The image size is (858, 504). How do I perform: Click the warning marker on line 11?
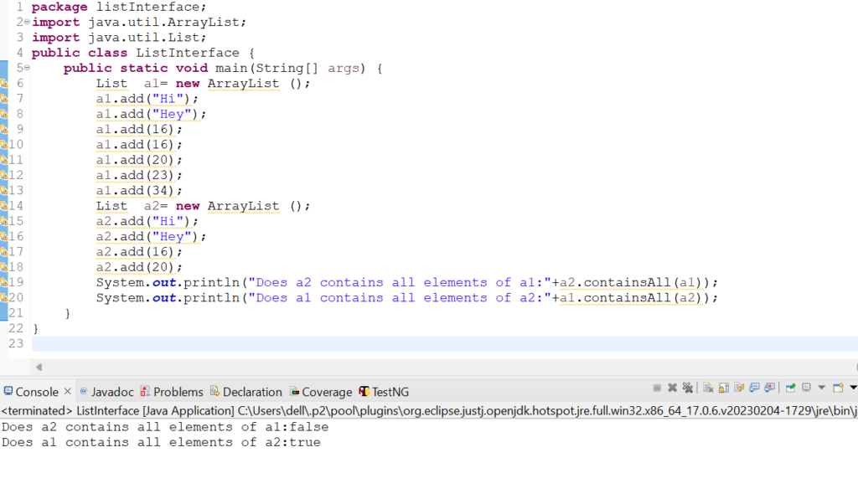tap(4, 160)
